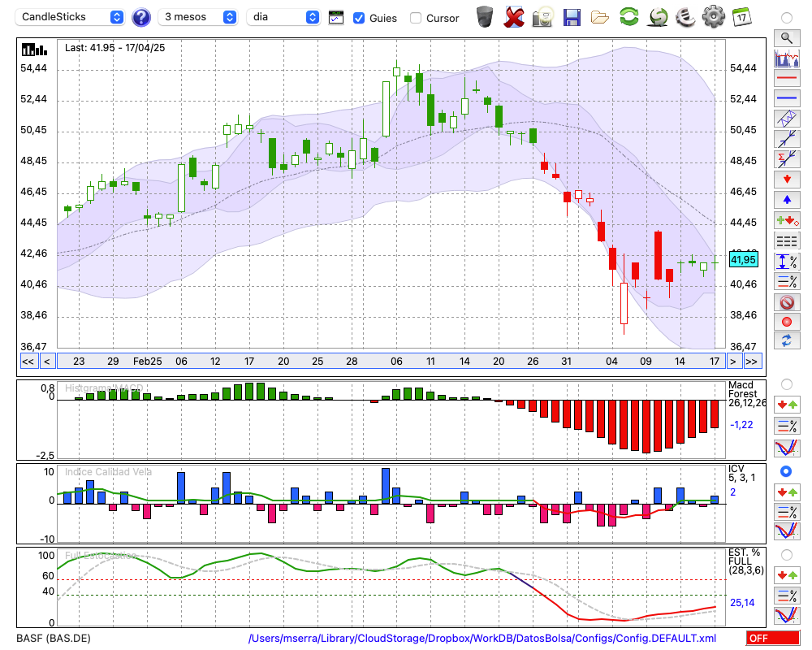Click the Config.DEFAULT.xml file path link
The image size is (812, 650).
click(482, 638)
